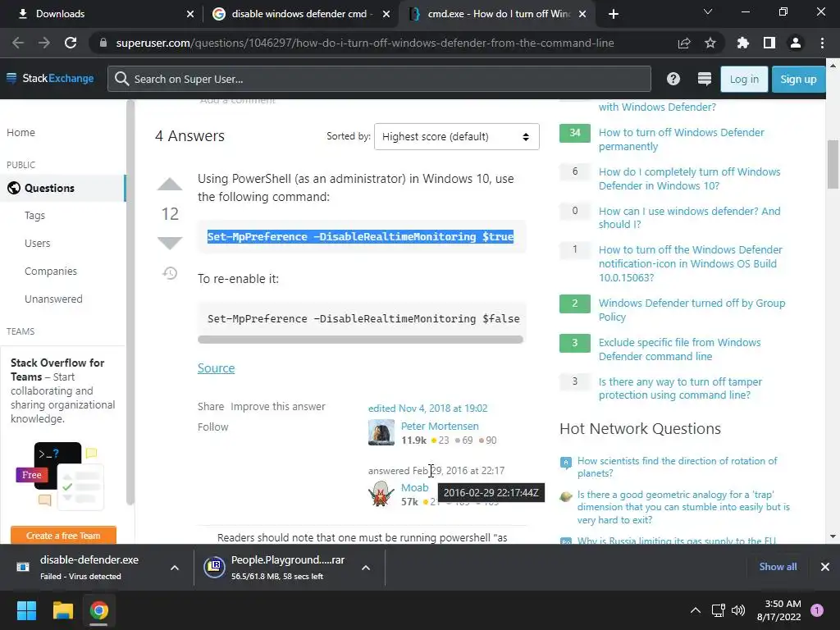Viewport: 840px width, 630px height.
Task: Expand options for People.Playground rar download
Action: pyautogui.click(x=366, y=568)
